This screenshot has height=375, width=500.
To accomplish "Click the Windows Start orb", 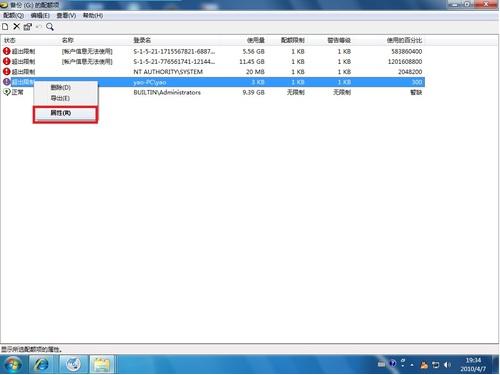I will coord(13,364).
